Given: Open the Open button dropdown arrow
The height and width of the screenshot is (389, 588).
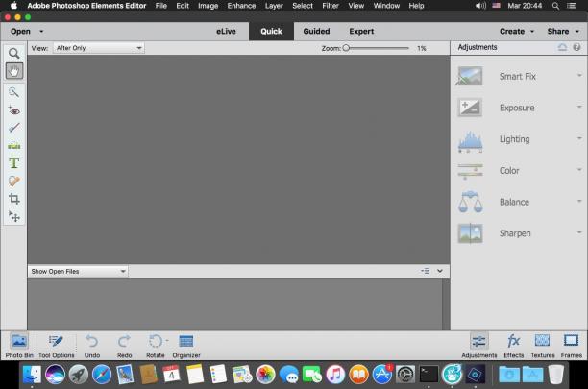Looking at the screenshot, I should [41, 32].
